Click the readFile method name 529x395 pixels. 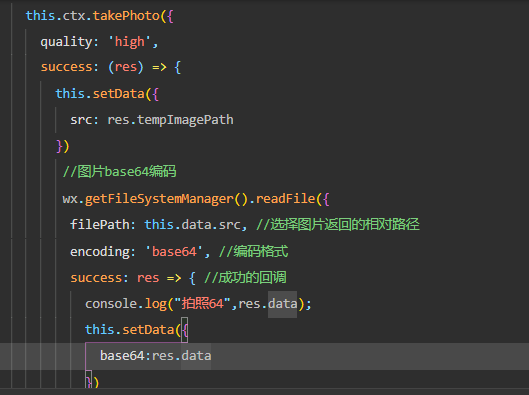[x=285, y=198]
